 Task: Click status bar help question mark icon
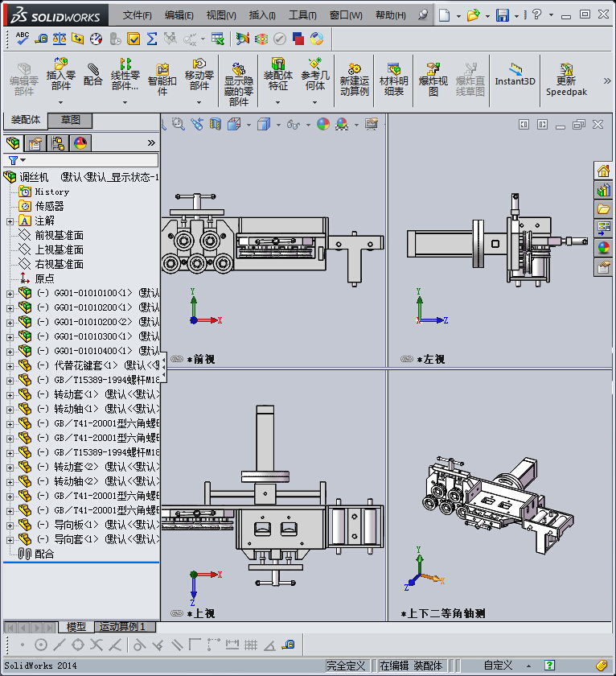click(x=548, y=666)
